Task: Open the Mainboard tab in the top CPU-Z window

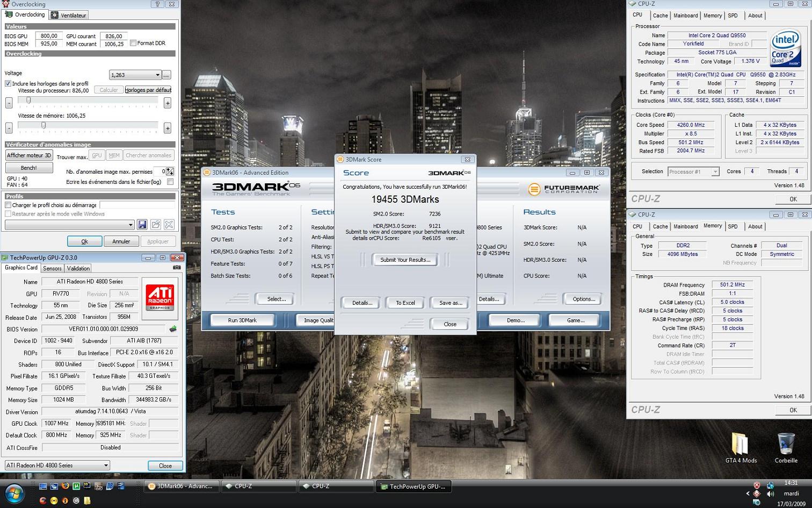Action: click(686, 16)
